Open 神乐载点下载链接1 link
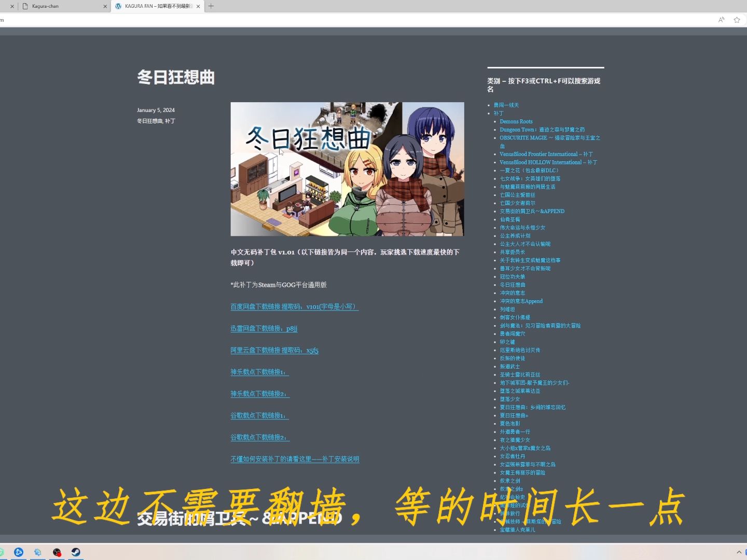Viewport: 747px width, 560px height. tap(259, 372)
